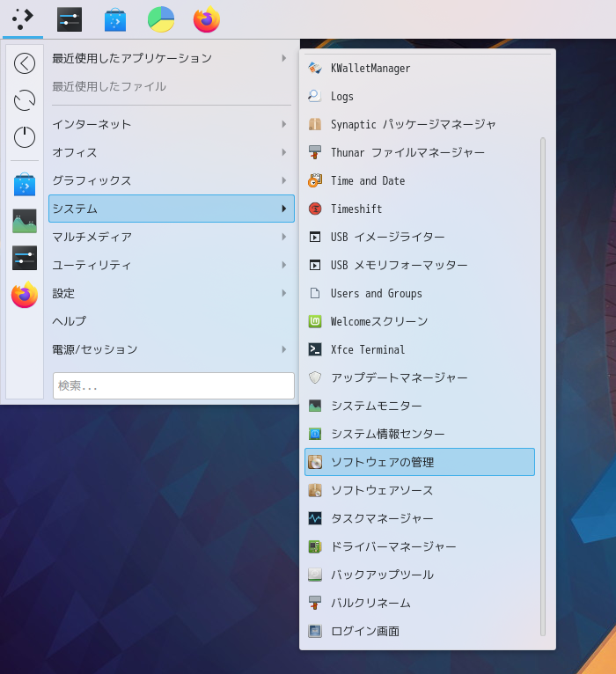Click the システム情報センター icon
This screenshot has height=674, width=616.
315,434
